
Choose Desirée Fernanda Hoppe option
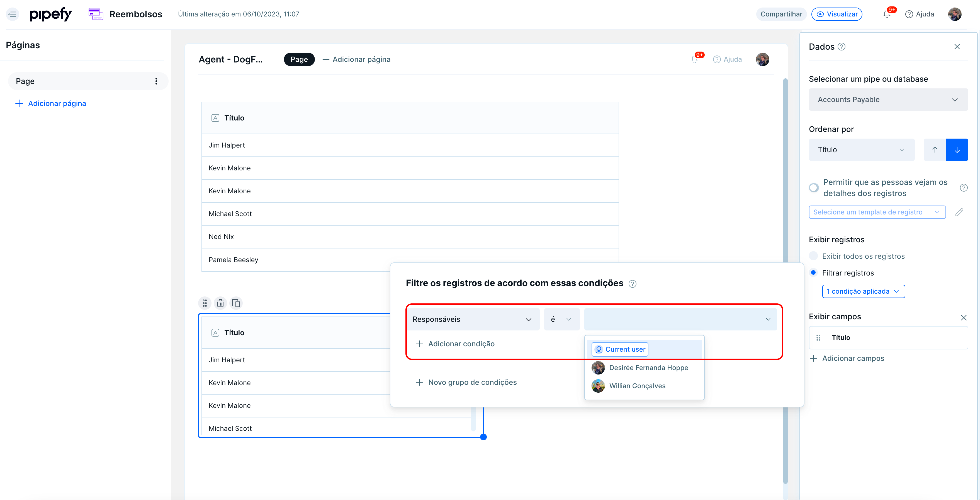644,368
